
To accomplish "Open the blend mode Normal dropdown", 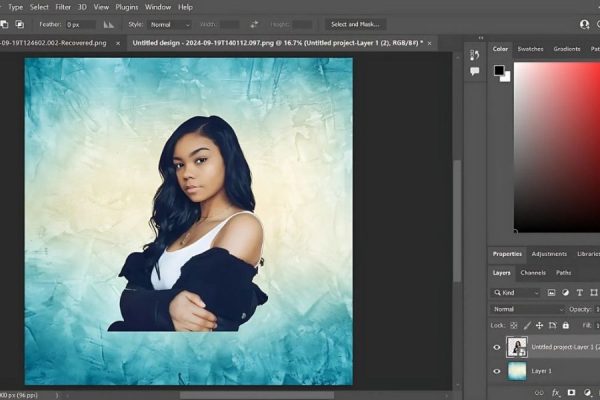I will pyautogui.click(x=528, y=309).
